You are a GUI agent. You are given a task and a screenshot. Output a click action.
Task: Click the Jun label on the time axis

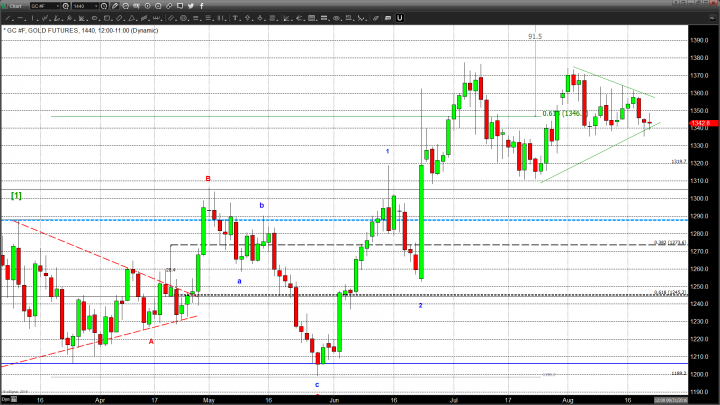[x=334, y=400]
